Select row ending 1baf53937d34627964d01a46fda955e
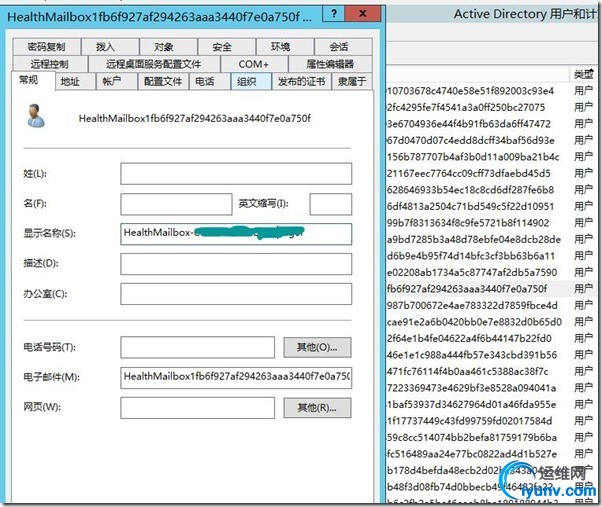This screenshot has width=602, height=507. pyautogui.click(x=491, y=405)
